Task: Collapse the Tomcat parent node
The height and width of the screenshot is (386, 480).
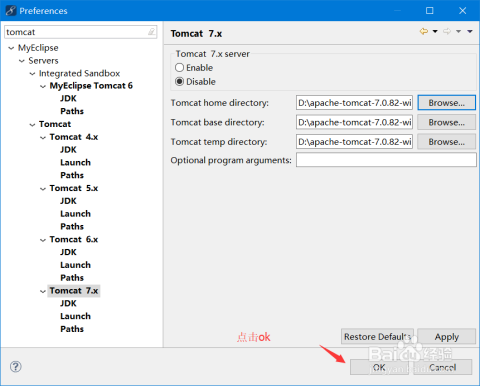Action: point(32,125)
